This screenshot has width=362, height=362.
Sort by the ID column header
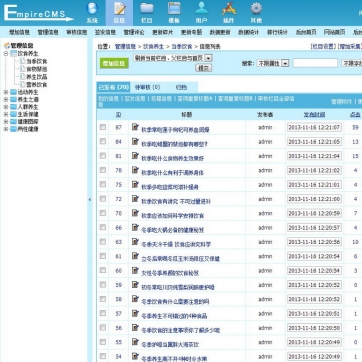tap(118, 115)
